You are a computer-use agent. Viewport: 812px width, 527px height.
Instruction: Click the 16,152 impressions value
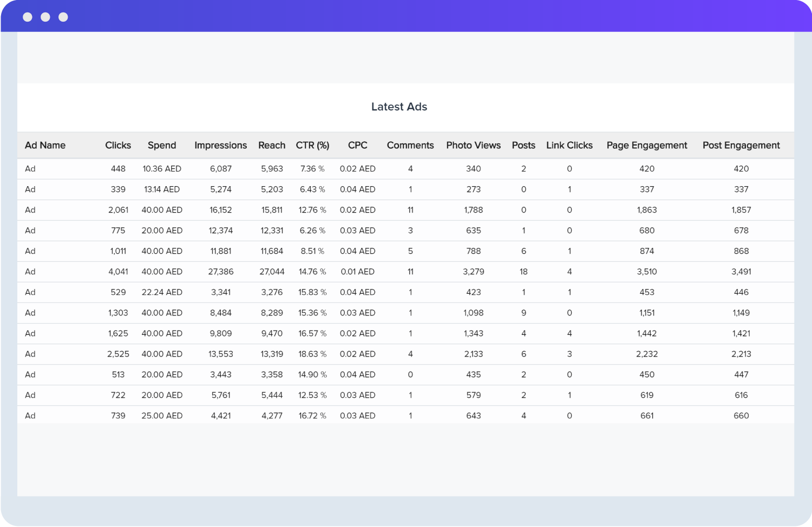click(x=221, y=210)
